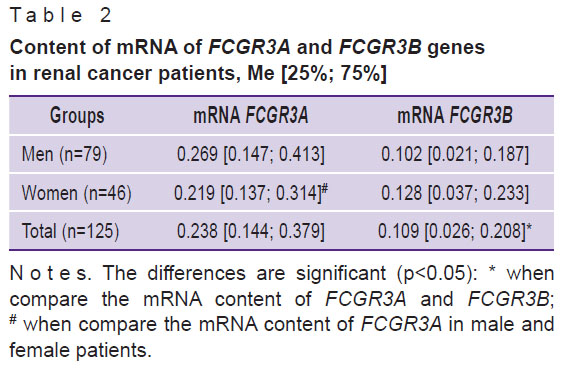The height and width of the screenshot is (370, 563).
Task: Select value 0.128 [0.037; 0.233]
Action: tap(455, 193)
